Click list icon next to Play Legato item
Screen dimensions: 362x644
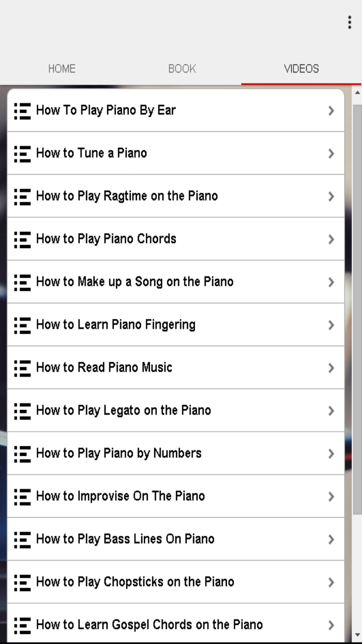(22, 411)
